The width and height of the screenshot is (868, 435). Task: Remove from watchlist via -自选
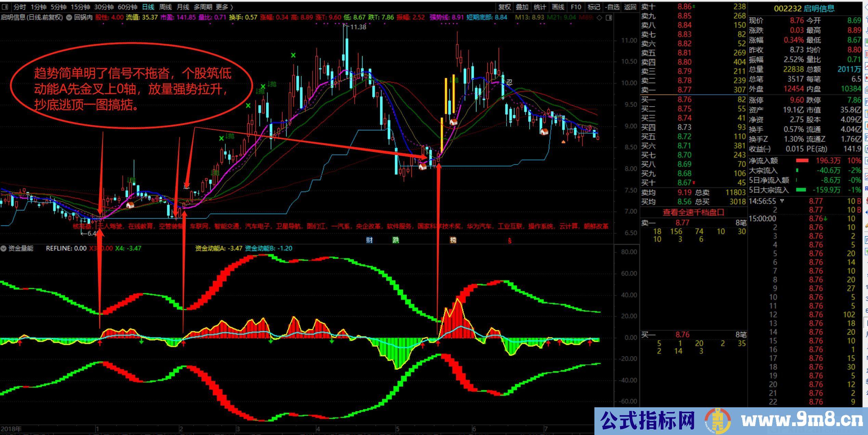pos(612,7)
